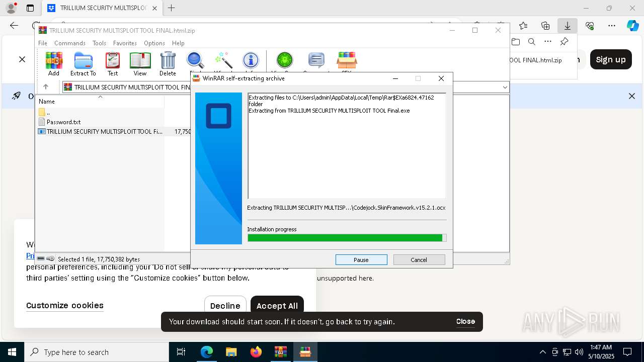The width and height of the screenshot is (644, 362).
Task: Click the Windows search box
Action: pos(97,352)
